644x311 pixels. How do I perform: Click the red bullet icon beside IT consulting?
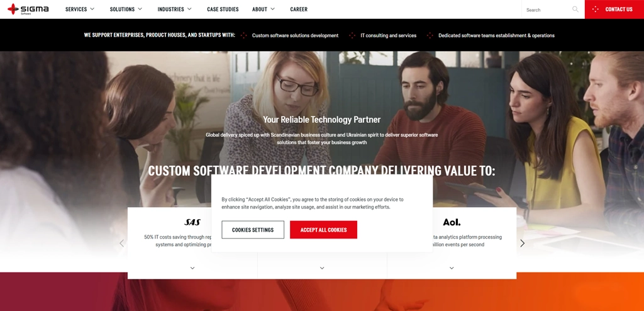click(352, 35)
